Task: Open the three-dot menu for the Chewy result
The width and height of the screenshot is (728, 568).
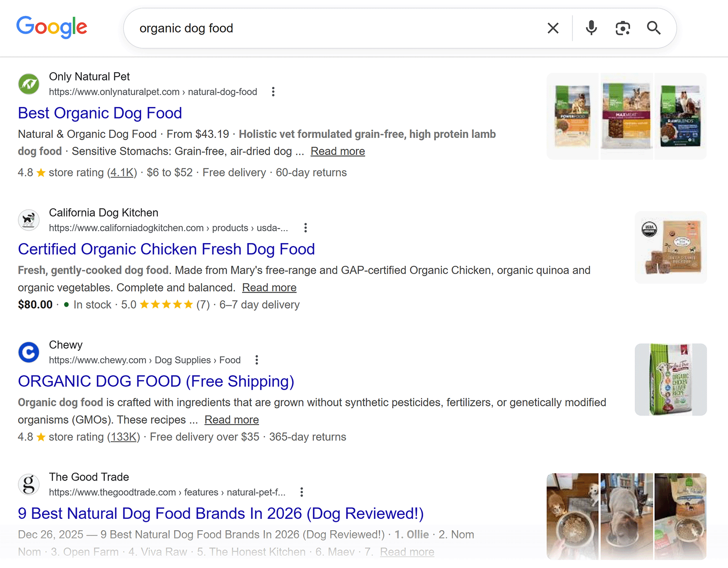Action: (x=256, y=360)
